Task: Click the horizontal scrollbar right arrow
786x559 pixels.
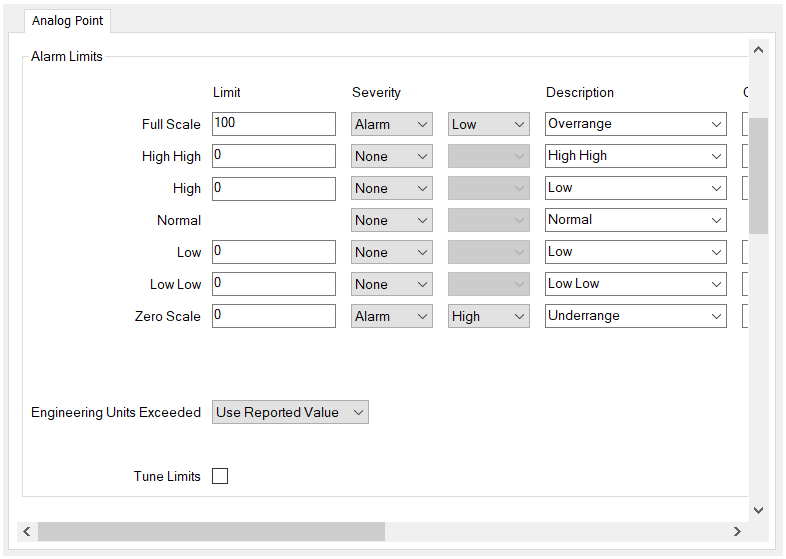Action: pyautogui.click(x=737, y=531)
